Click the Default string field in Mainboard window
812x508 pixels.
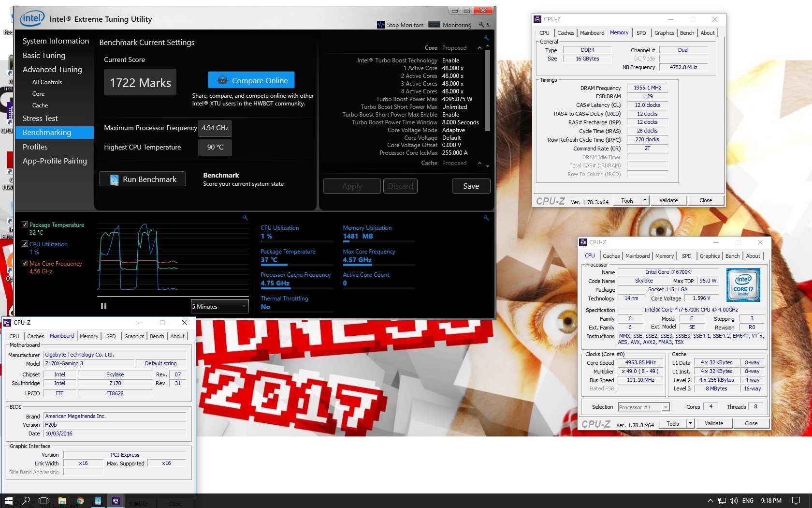tap(161, 363)
